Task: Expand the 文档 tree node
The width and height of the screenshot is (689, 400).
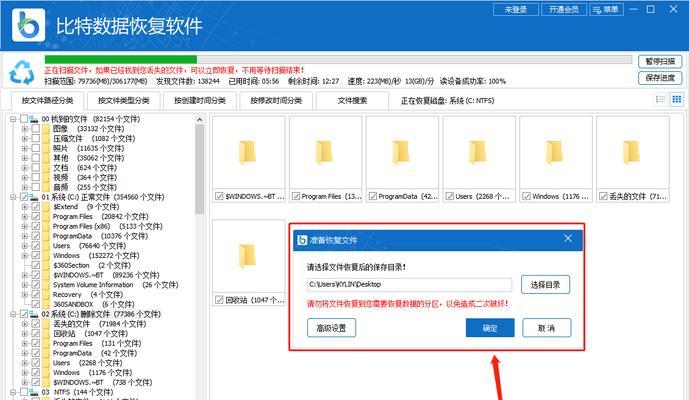Action: [x=25, y=168]
